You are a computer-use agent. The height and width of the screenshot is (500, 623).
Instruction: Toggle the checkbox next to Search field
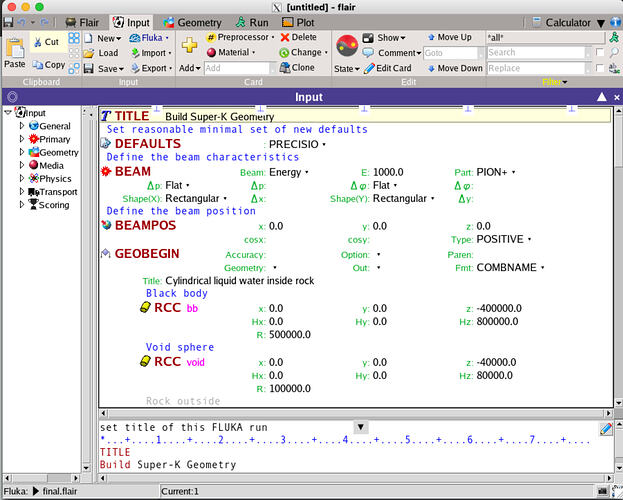(600, 53)
